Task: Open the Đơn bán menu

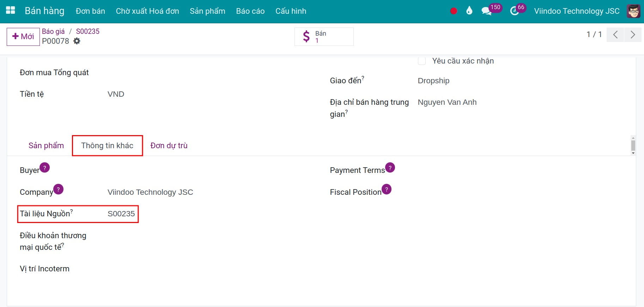Action: pyautogui.click(x=90, y=11)
